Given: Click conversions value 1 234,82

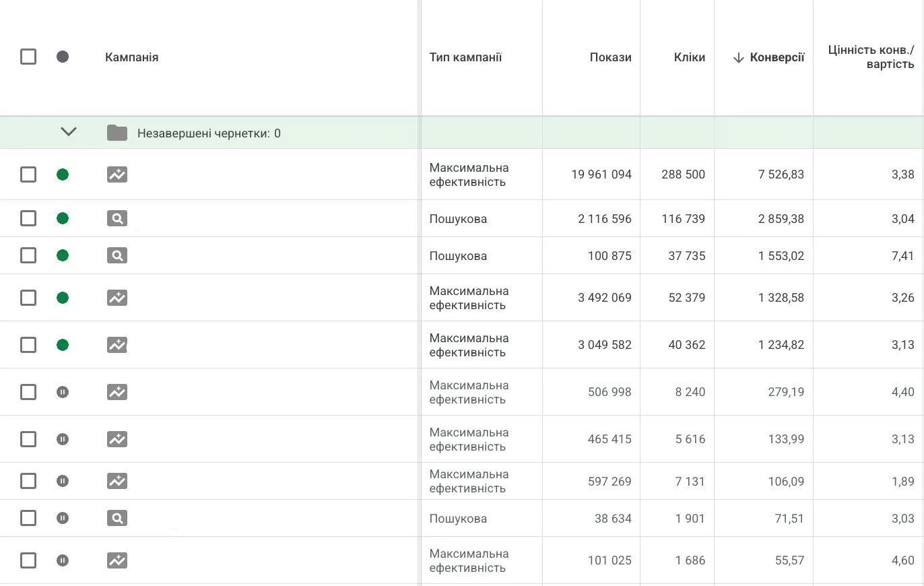Looking at the screenshot, I should [781, 345].
